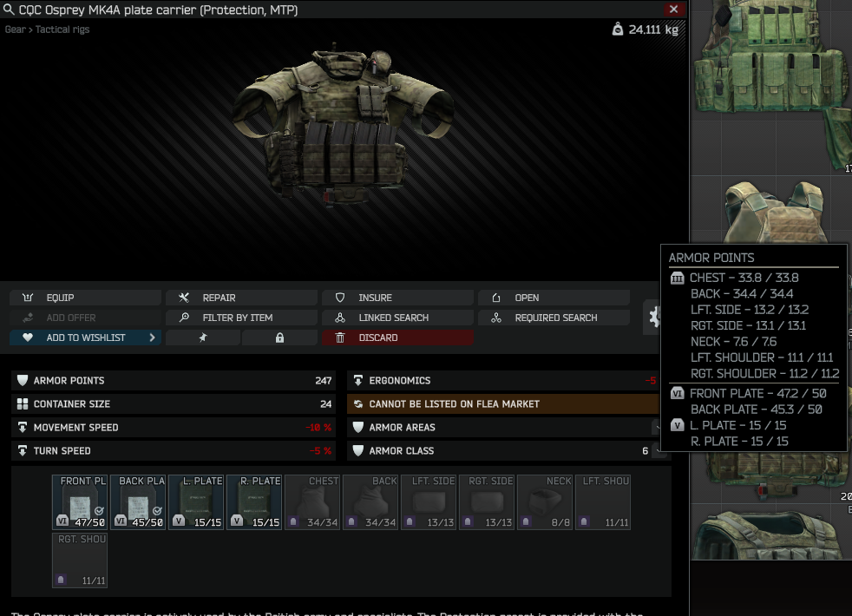852x616 pixels.
Task: Click the Ergonomics icon
Action: (358, 380)
